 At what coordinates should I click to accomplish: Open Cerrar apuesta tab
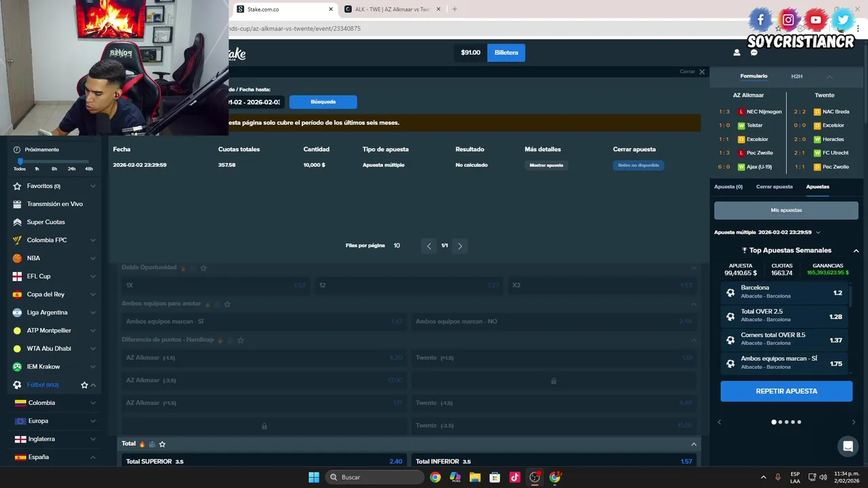click(774, 186)
